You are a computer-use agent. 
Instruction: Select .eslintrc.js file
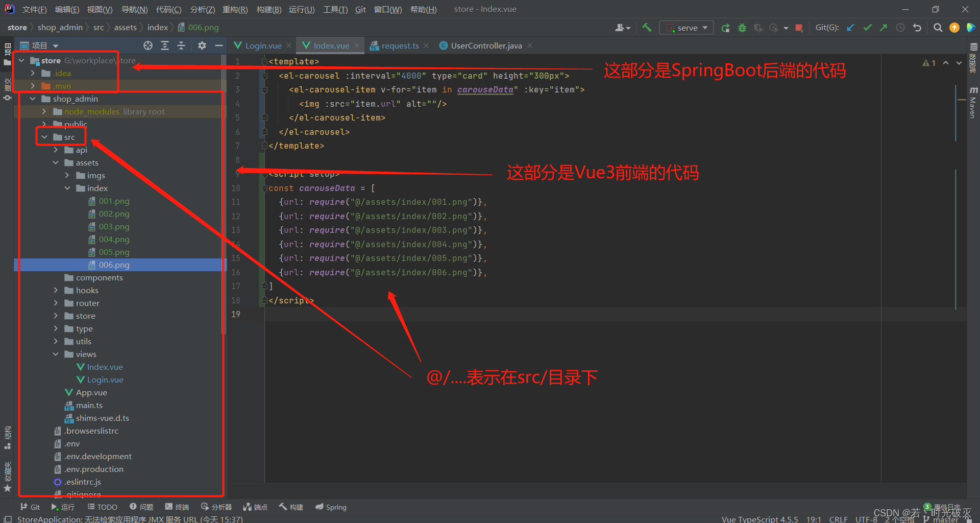pyautogui.click(x=82, y=482)
